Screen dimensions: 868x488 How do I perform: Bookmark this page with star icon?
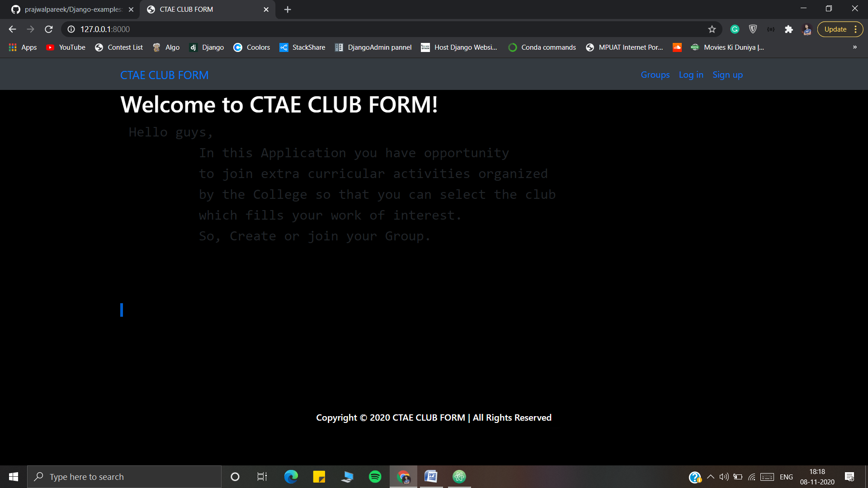click(x=712, y=29)
